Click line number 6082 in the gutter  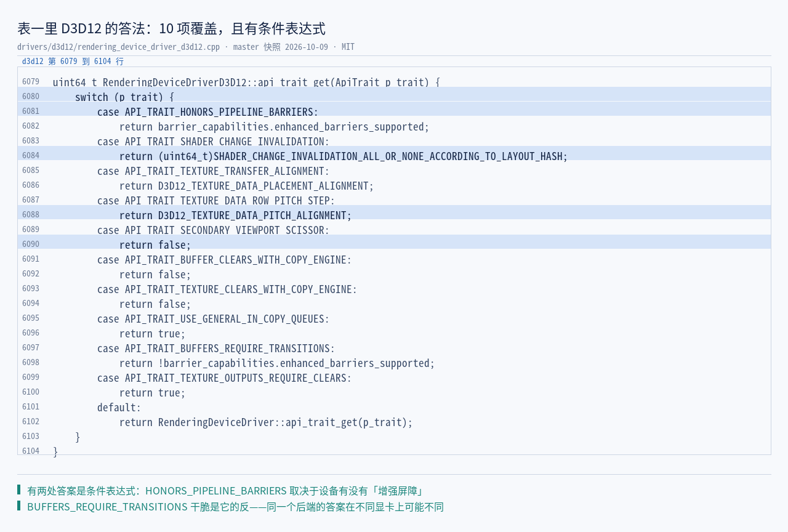point(31,126)
